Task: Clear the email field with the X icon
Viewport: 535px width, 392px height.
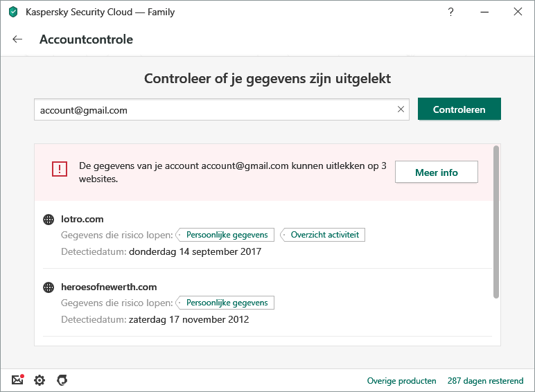Action: pos(401,109)
